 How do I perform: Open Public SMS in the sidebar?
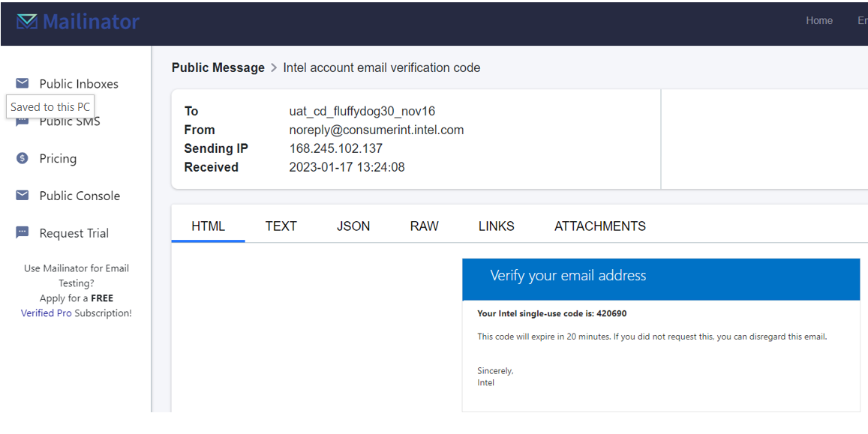pyautogui.click(x=70, y=121)
